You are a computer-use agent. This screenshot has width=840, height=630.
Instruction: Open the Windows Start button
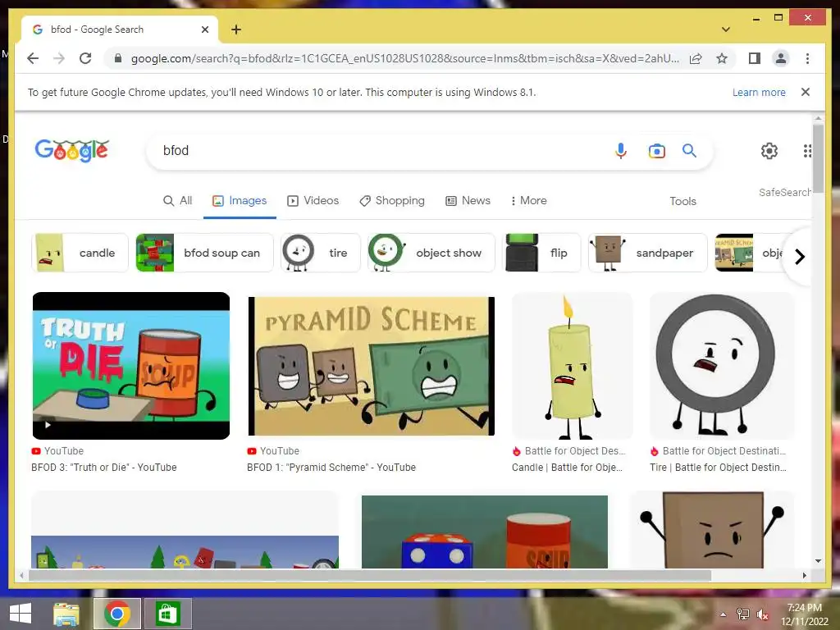21,614
